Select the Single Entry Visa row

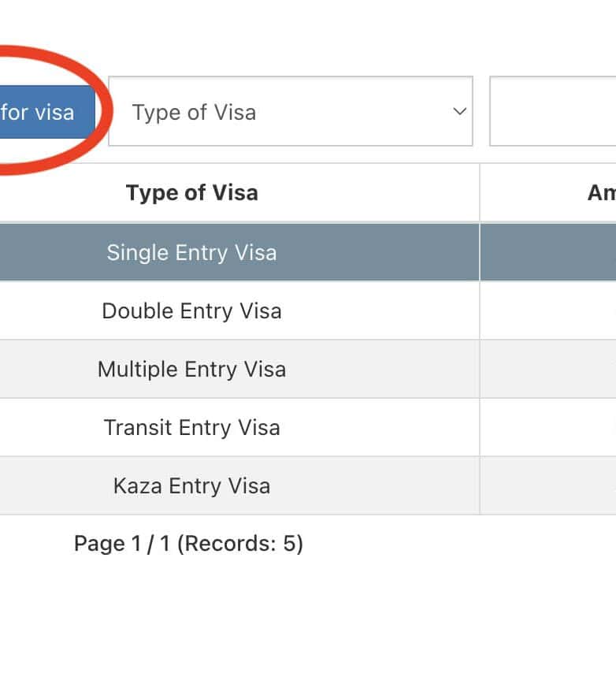click(191, 252)
